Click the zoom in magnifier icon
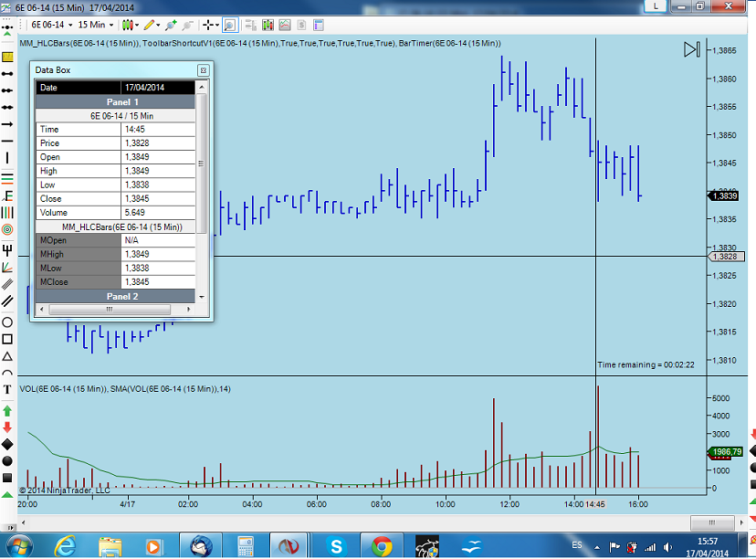The height and width of the screenshot is (559, 756). [229, 26]
